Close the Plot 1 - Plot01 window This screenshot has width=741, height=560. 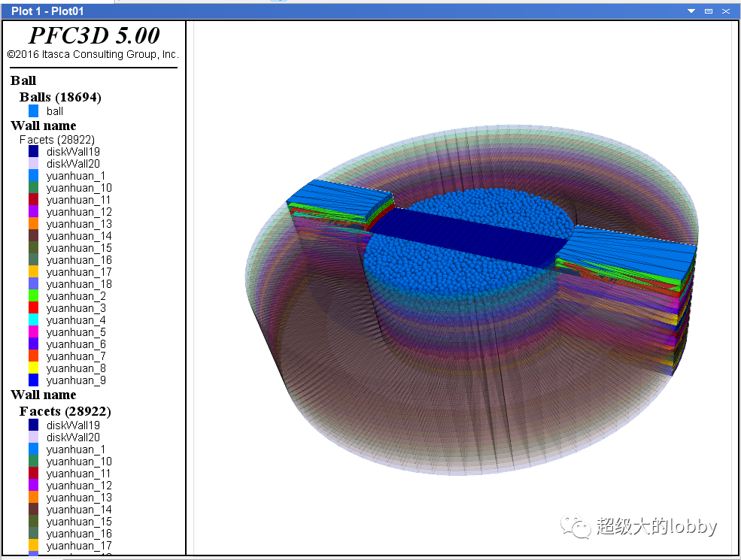pos(726,11)
